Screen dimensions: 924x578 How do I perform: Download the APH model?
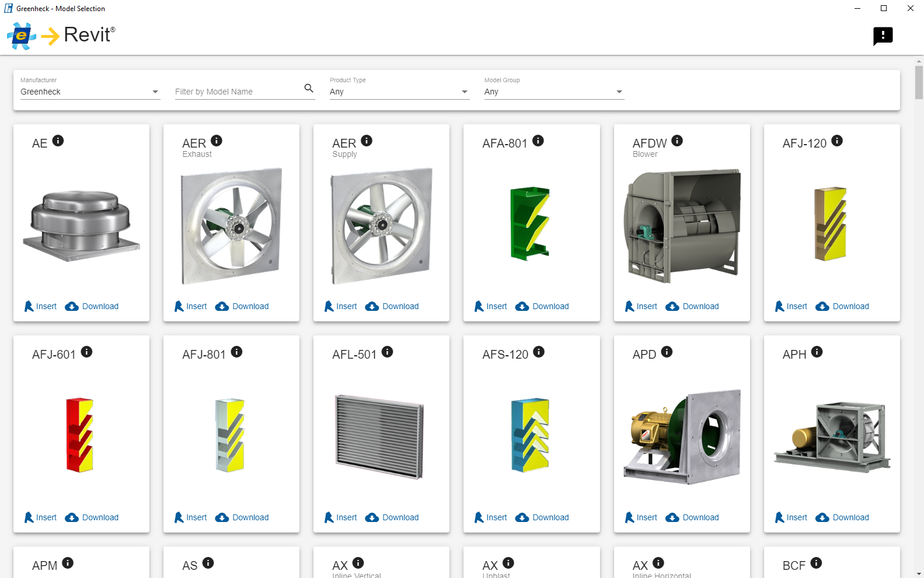pos(842,517)
